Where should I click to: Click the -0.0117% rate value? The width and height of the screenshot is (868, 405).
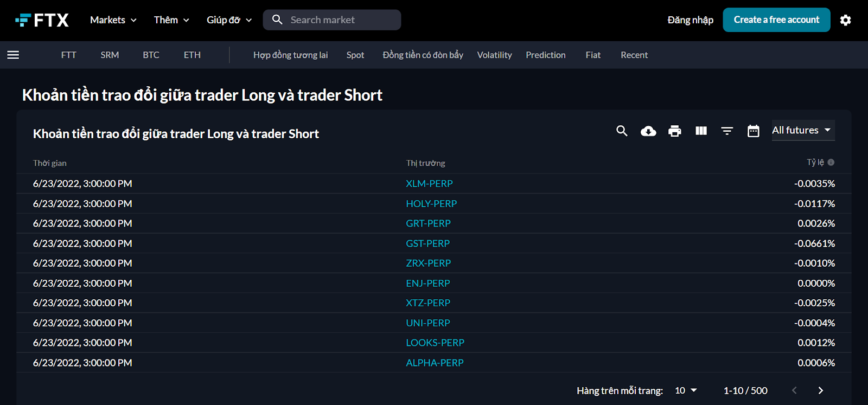coord(814,204)
